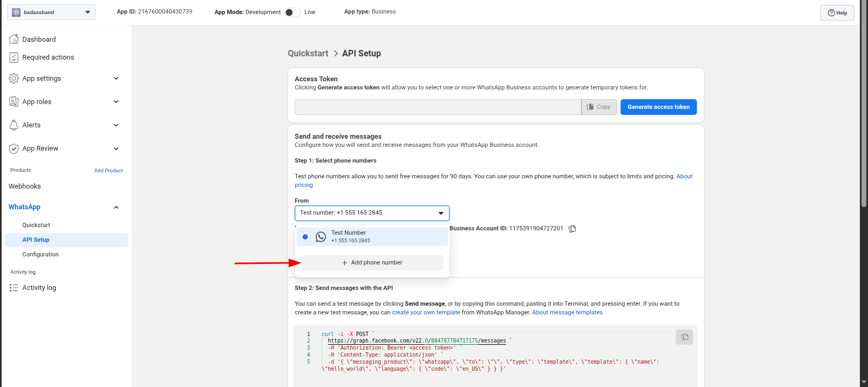Click the Required actions checklist icon

pyautogui.click(x=14, y=57)
